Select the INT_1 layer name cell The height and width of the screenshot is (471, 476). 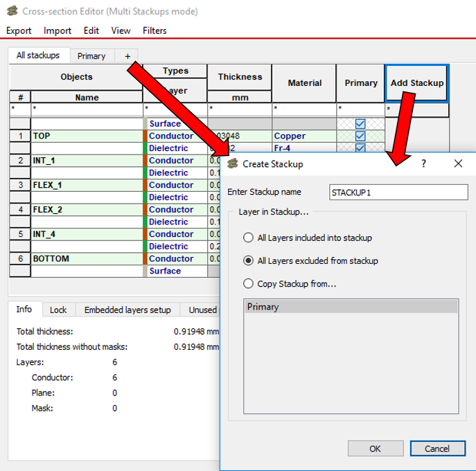click(87, 161)
